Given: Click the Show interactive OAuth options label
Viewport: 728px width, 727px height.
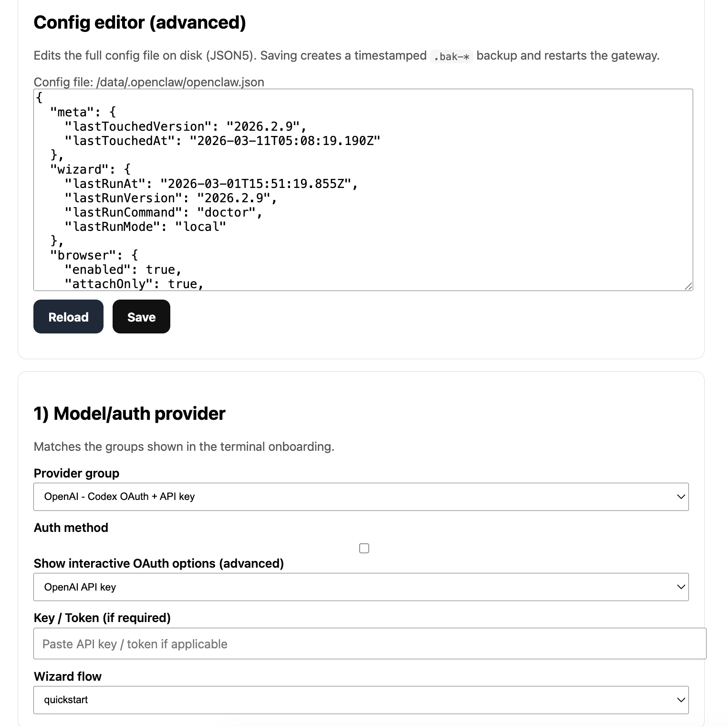Looking at the screenshot, I should pos(158,563).
